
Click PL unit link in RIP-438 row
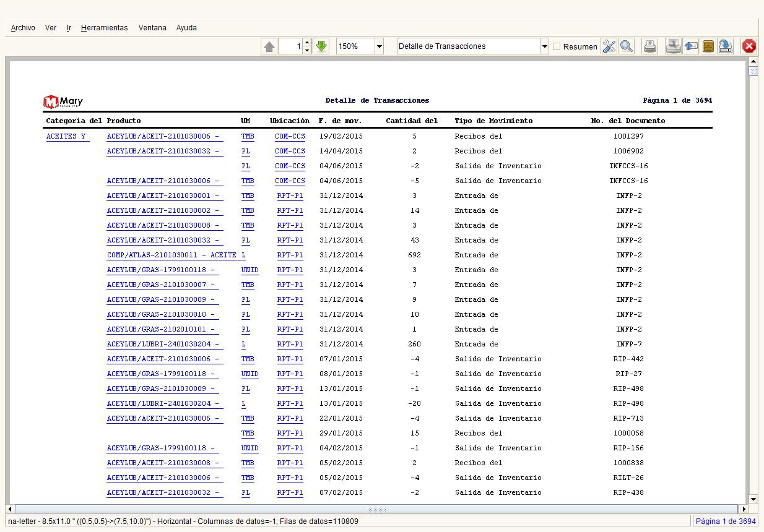point(246,492)
